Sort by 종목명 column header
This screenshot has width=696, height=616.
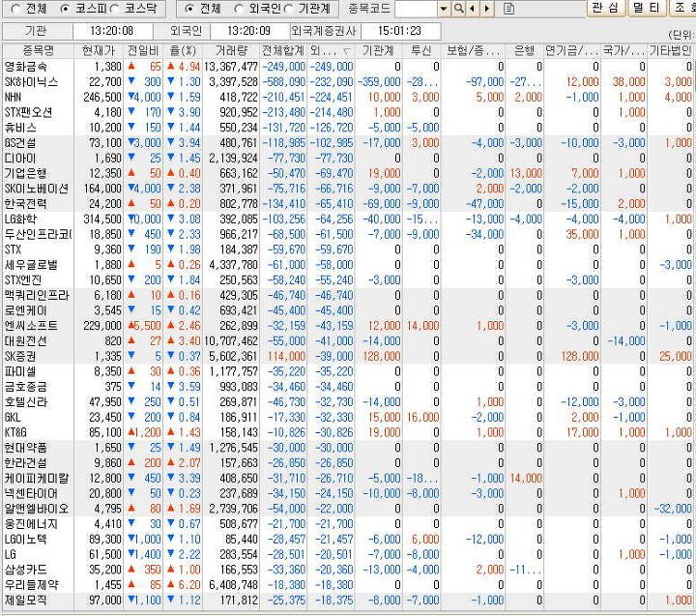[38, 50]
